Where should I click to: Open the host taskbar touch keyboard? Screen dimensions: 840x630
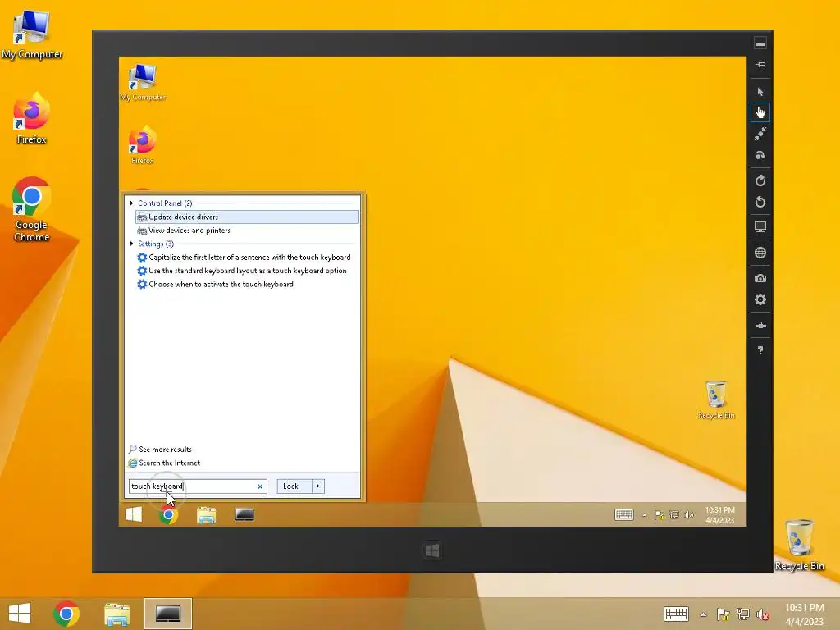(676, 614)
